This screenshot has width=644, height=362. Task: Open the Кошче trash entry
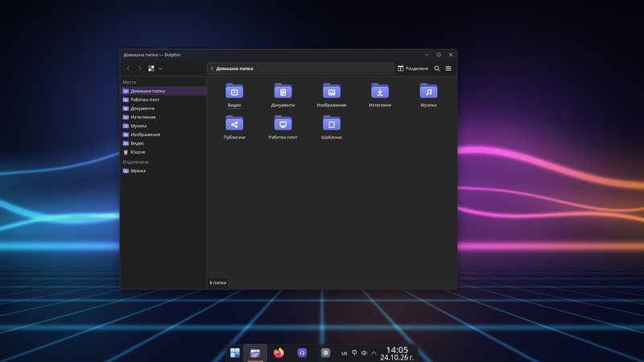(163, 152)
